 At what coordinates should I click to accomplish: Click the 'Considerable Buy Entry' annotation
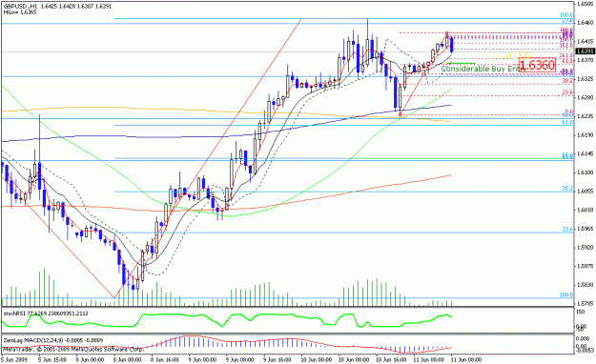click(483, 70)
